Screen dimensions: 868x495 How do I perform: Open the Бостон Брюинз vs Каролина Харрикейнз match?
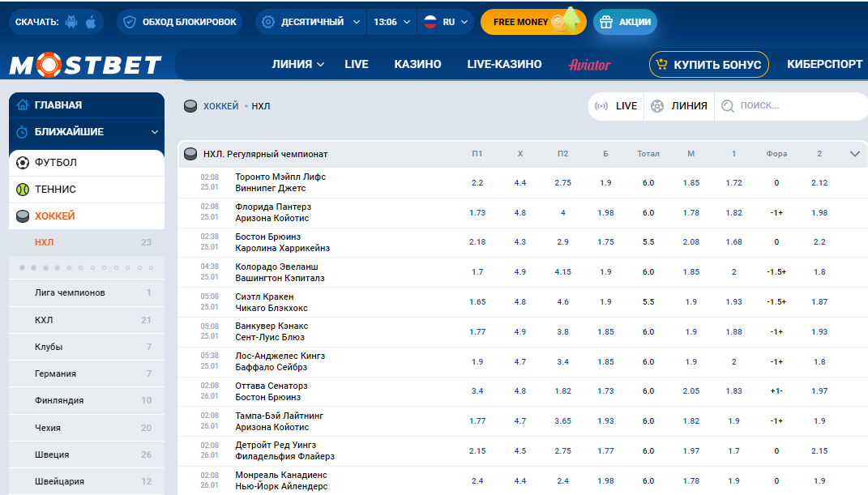click(282, 242)
